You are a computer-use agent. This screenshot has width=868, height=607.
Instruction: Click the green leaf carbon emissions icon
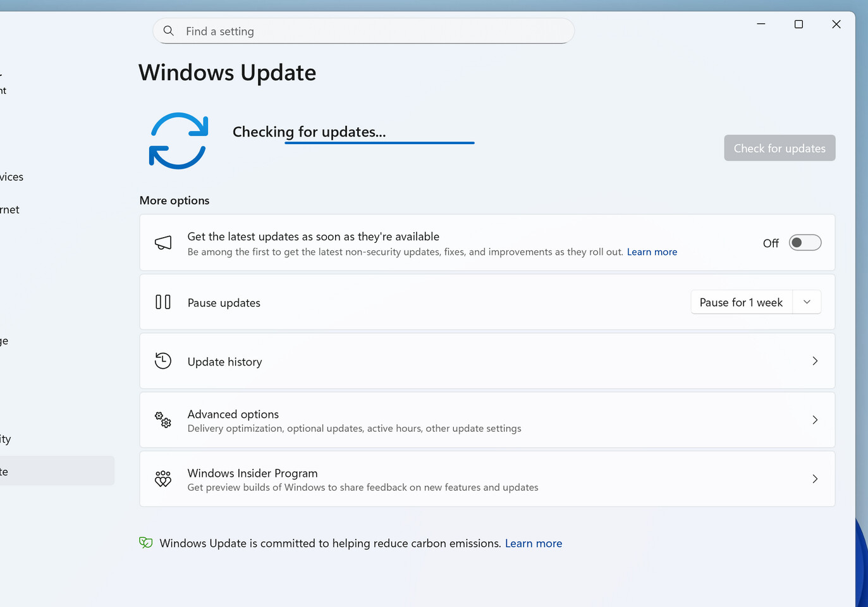click(145, 543)
